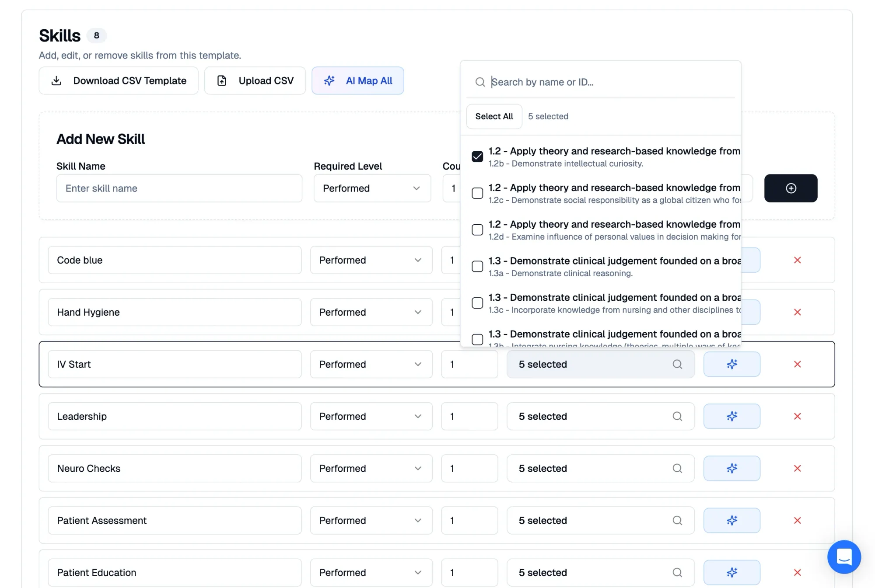The width and height of the screenshot is (875, 588).
Task: Delete the Patient Assessment skill row
Action: (x=797, y=520)
